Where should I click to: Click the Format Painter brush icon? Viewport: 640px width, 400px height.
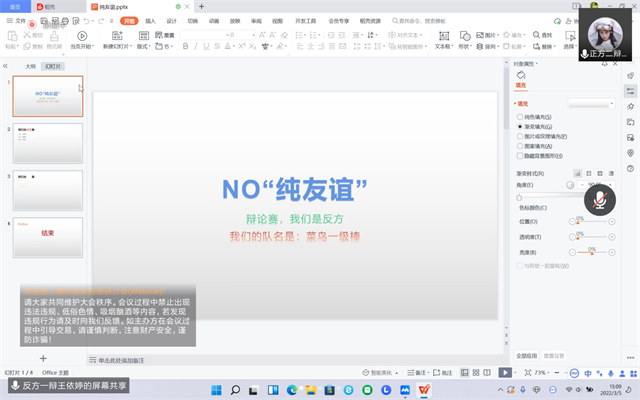click(x=54, y=36)
